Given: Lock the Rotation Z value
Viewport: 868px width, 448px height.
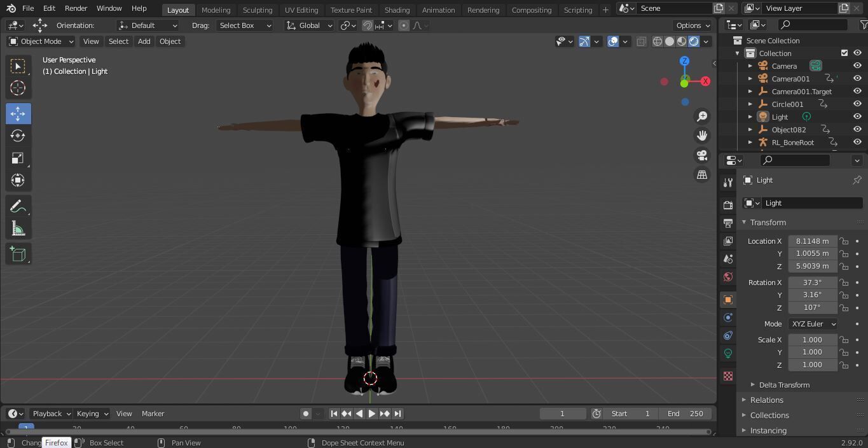Looking at the screenshot, I should click(844, 307).
